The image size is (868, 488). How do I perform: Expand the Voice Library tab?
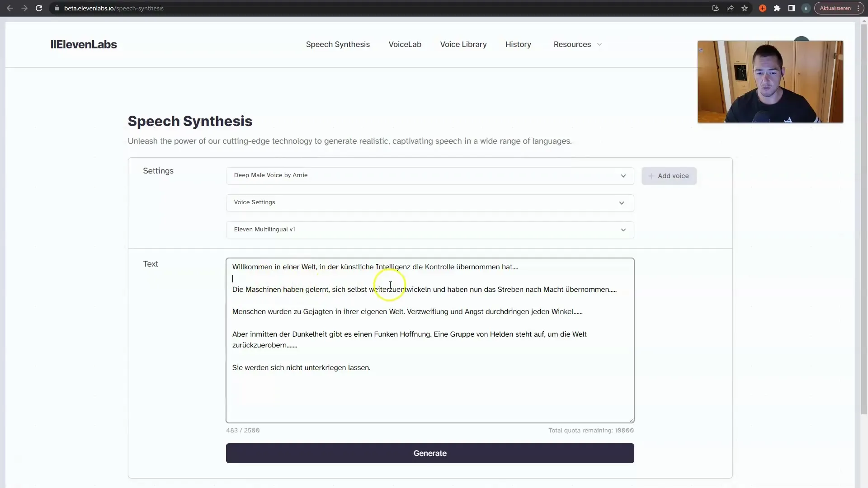(463, 44)
